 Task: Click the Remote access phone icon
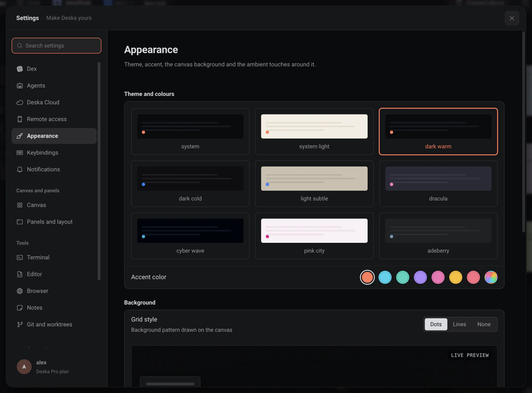click(x=20, y=119)
